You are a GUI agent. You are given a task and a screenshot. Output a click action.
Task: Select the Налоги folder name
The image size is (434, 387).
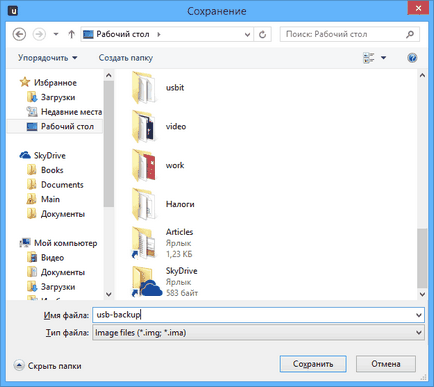pyautogui.click(x=180, y=204)
